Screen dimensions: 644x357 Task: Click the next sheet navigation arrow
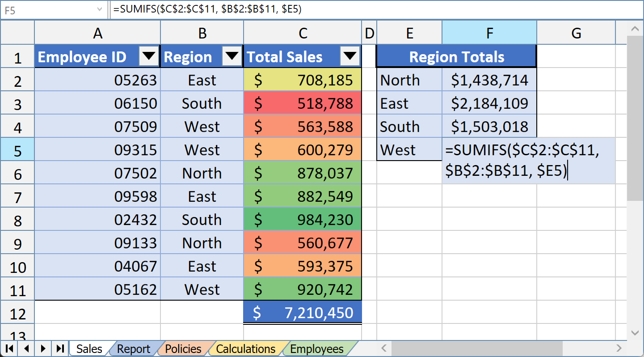43,348
